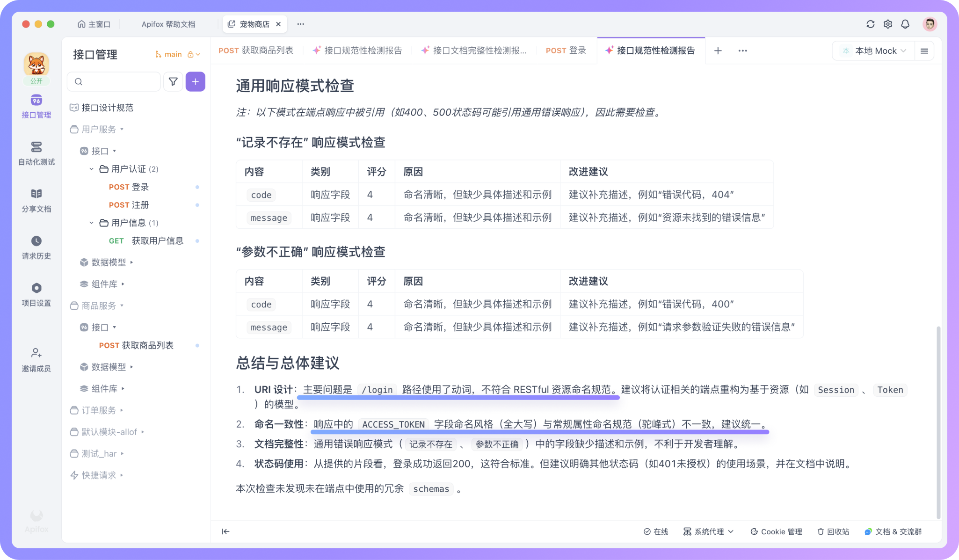The image size is (959, 560).
Task: Open the hamburger menu beside 本地 Mock
Action: point(924,51)
